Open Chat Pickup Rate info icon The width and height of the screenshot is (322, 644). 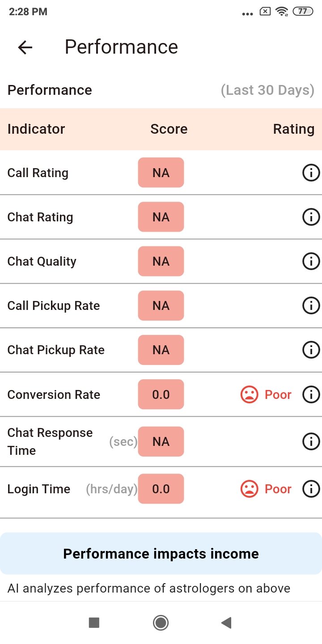(x=311, y=350)
